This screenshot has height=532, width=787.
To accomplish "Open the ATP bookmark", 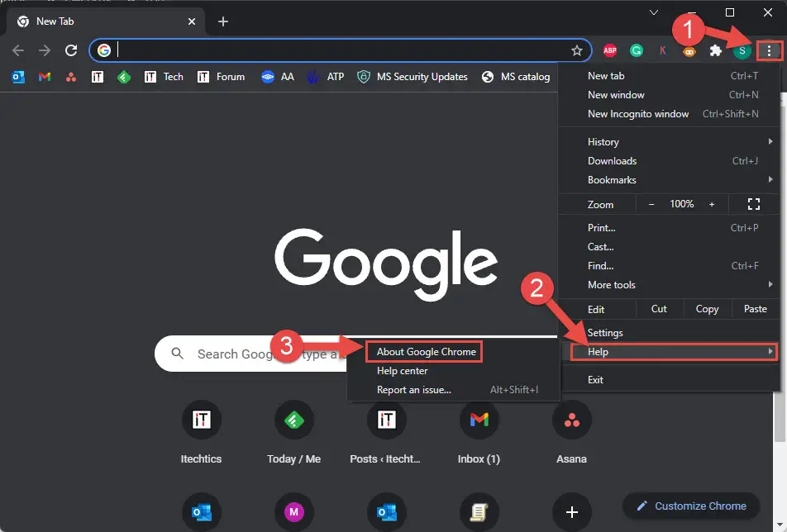I will pos(326,77).
